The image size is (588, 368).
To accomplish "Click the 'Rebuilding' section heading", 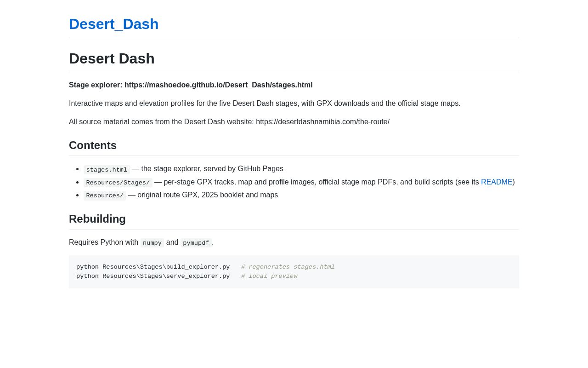I will point(97,219).
